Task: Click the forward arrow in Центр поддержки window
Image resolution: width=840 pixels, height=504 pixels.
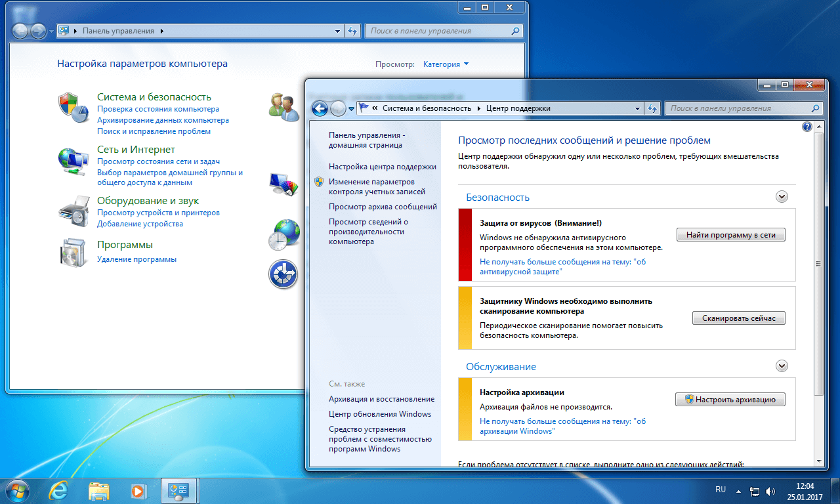Action: point(338,109)
